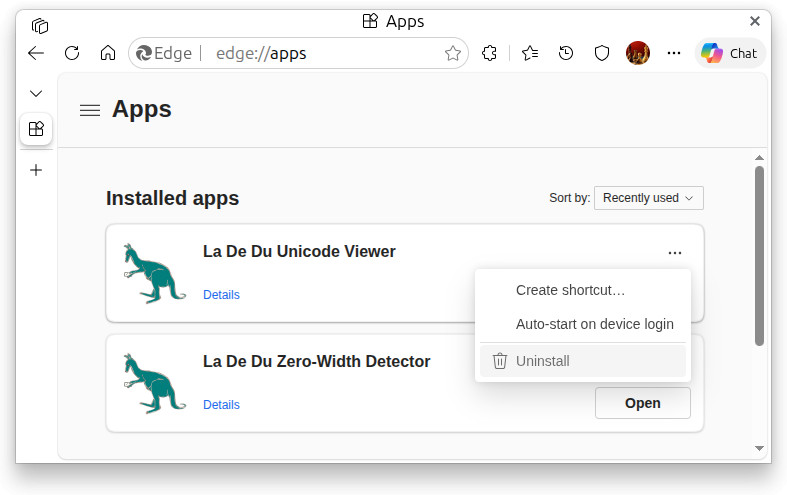This screenshot has width=787, height=495.
Task: Open the user profile avatar
Action: (x=638, y=53)
